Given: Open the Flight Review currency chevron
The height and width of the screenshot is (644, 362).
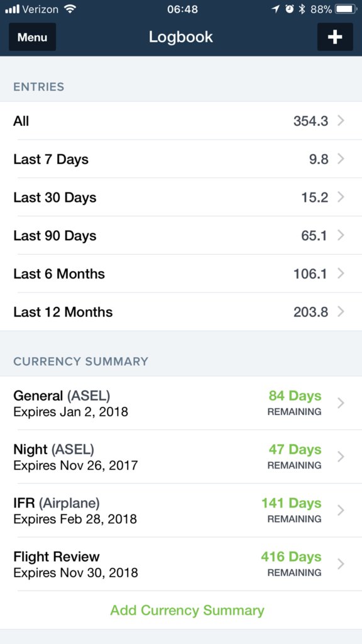Looking at the screenshot, I should point(341,564).
